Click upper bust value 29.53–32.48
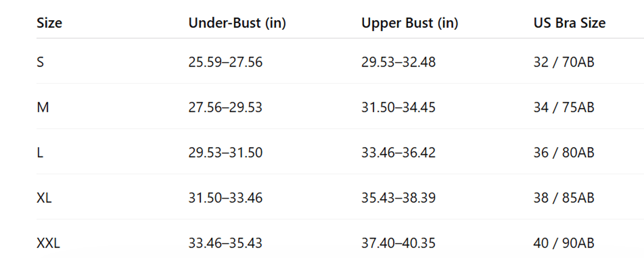This screenshot has height=258, width=644. coord(398,62)
